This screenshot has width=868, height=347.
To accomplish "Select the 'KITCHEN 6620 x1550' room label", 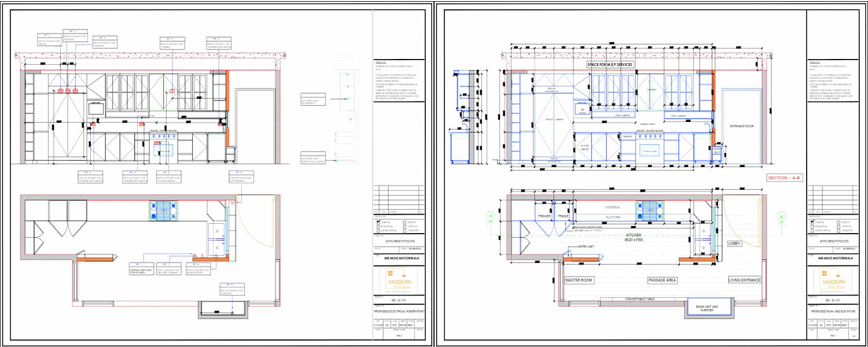I will point(634,237).
